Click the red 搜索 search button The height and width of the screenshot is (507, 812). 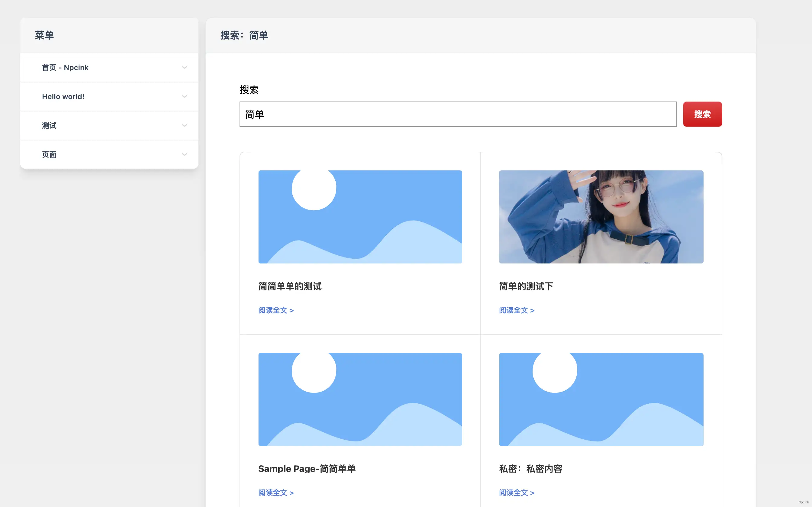[x=702, y=114]
